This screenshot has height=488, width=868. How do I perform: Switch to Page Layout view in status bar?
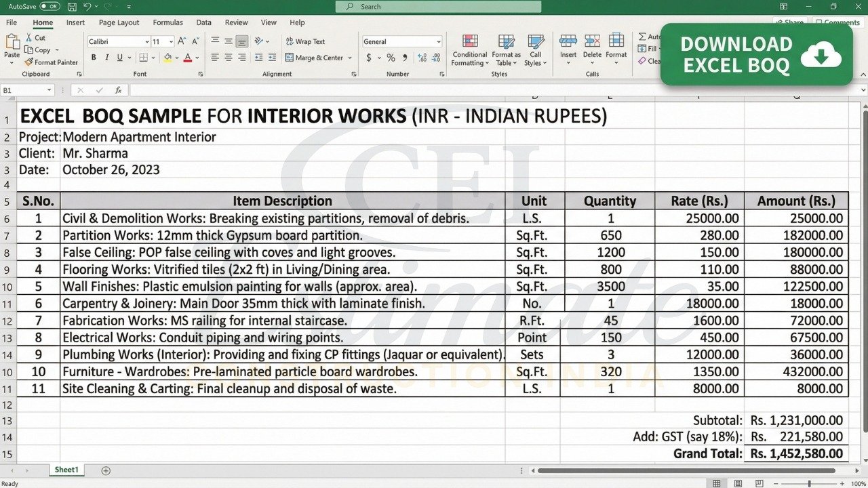click(736, 483)
